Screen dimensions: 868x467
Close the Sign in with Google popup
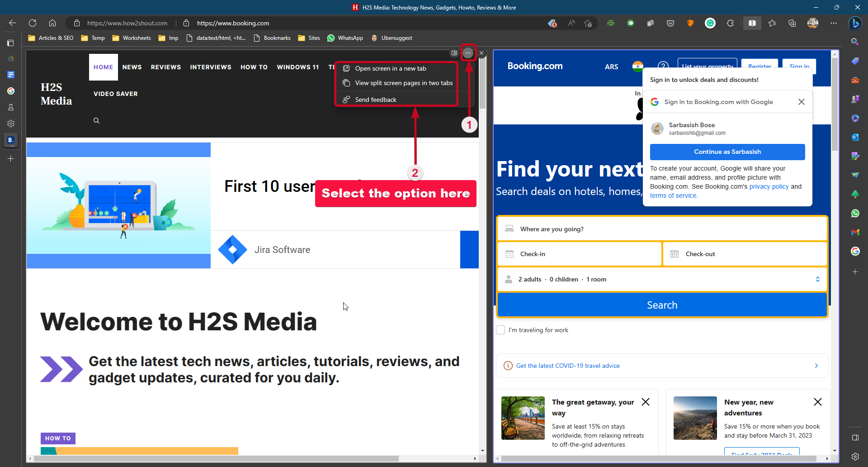[x=801, y=102]
